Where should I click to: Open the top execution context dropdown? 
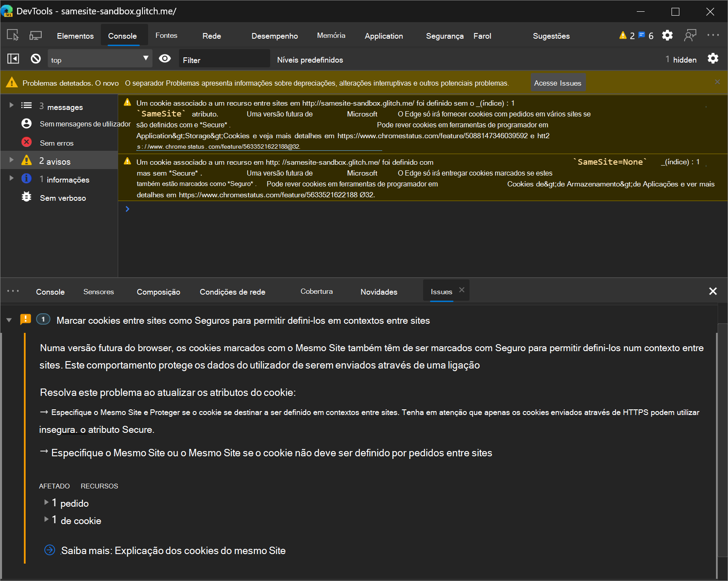tap(100, 59)
